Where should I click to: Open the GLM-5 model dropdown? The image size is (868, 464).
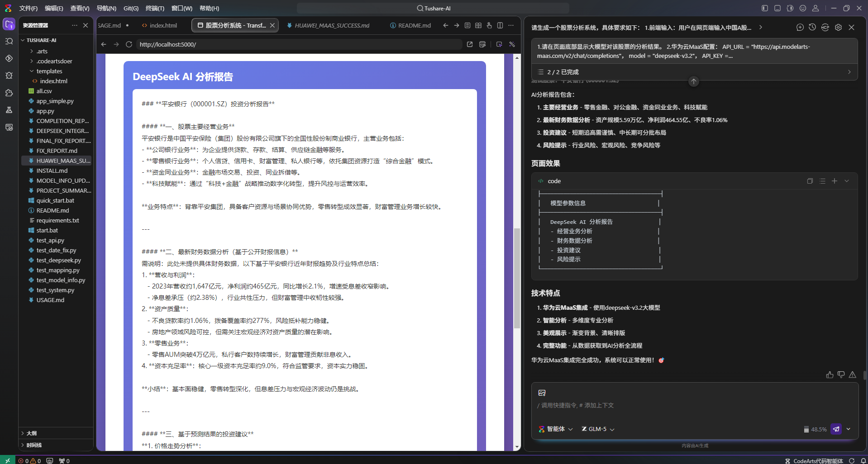598,429
